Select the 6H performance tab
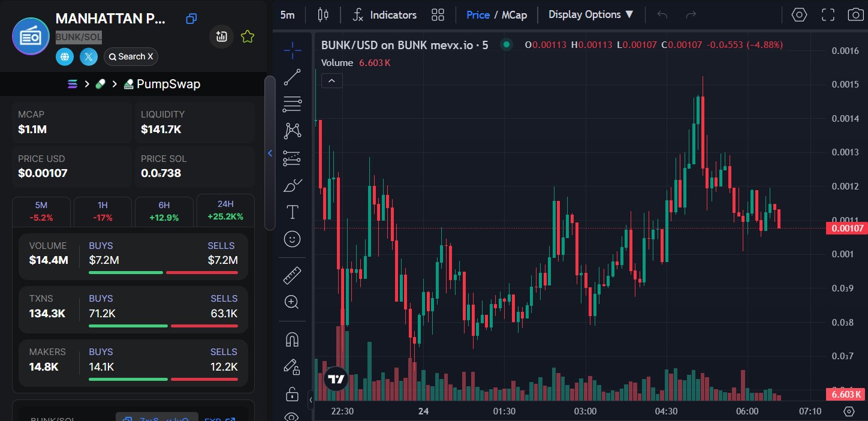The image size is (868, 421). [x=164, y=211]
